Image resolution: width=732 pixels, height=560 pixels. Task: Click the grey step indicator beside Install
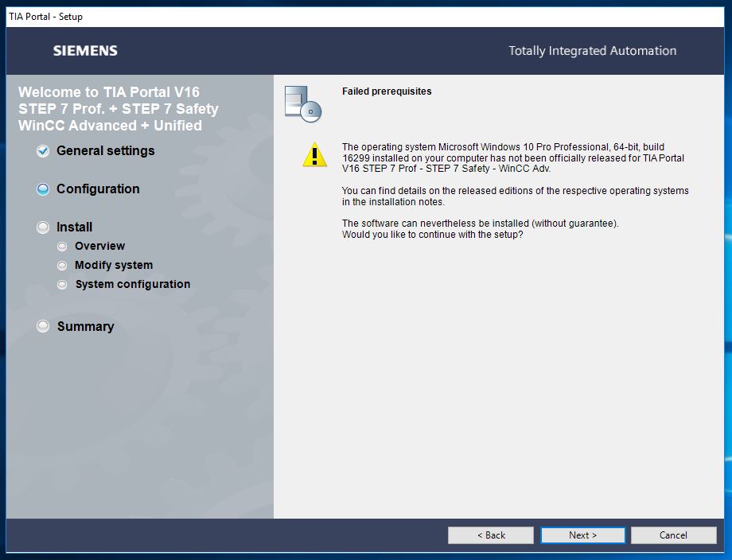43,227
